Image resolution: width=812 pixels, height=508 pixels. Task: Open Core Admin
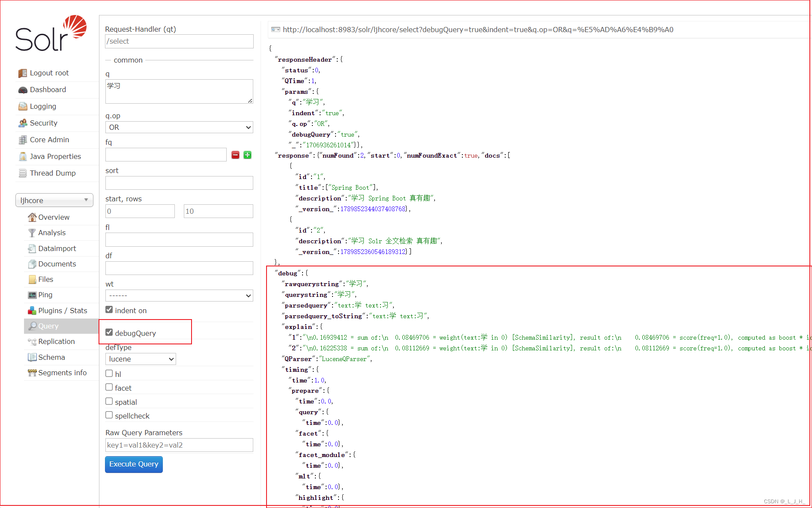click(49, 140)
